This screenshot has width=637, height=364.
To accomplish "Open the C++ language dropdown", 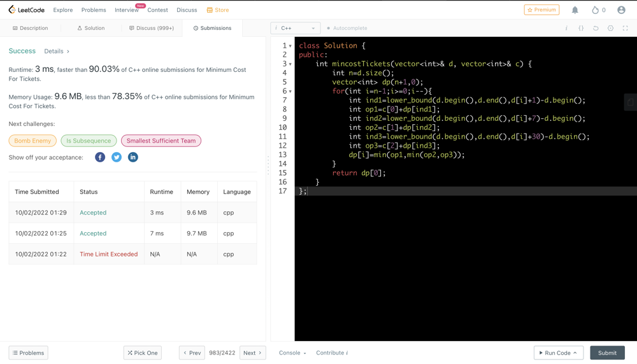I will pyautogui.click(x=295, y=28).
